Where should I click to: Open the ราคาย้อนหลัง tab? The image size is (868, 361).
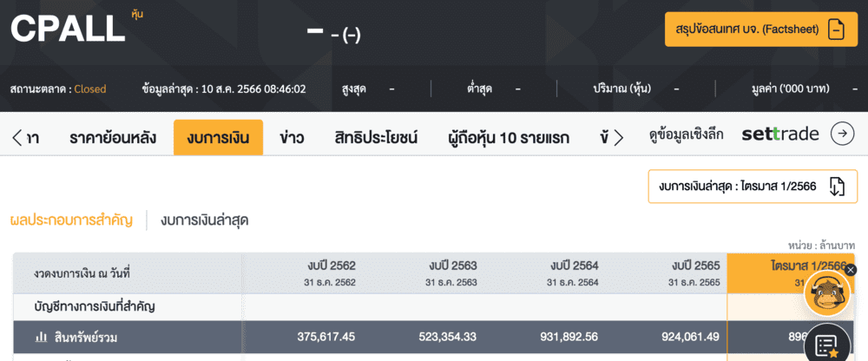point(113,137)
